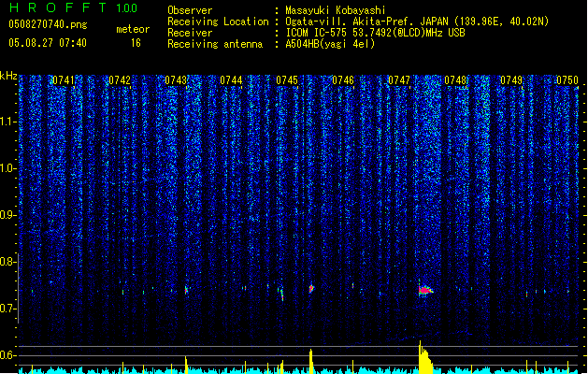Click the Observer label
588x374 pixels.
coord(190,10)
